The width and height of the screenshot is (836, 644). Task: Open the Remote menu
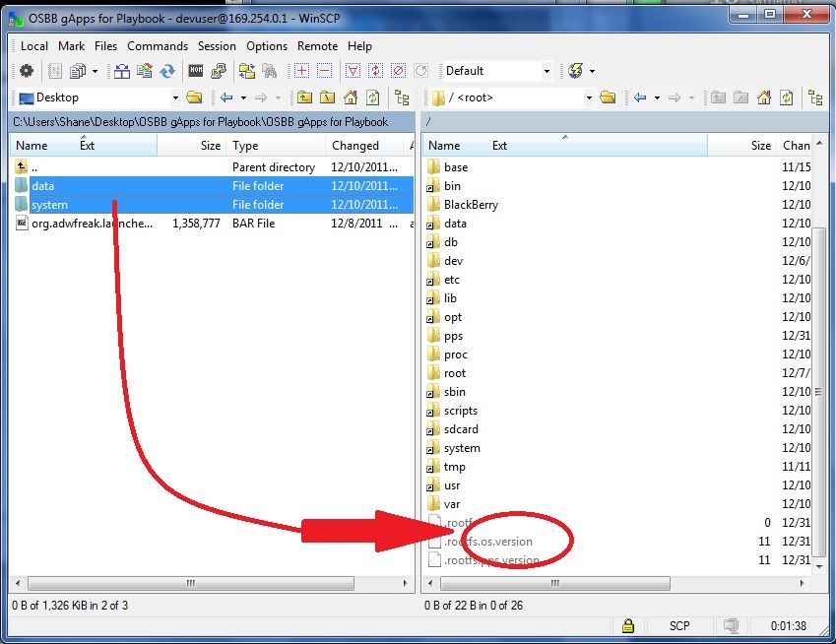pos(317,46)
